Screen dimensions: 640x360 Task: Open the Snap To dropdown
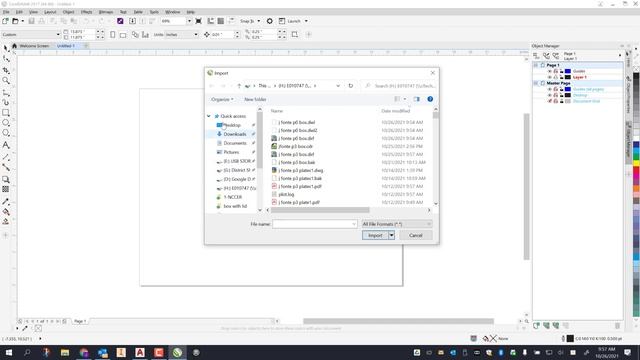pyautogui.click(x=258, y=21)
